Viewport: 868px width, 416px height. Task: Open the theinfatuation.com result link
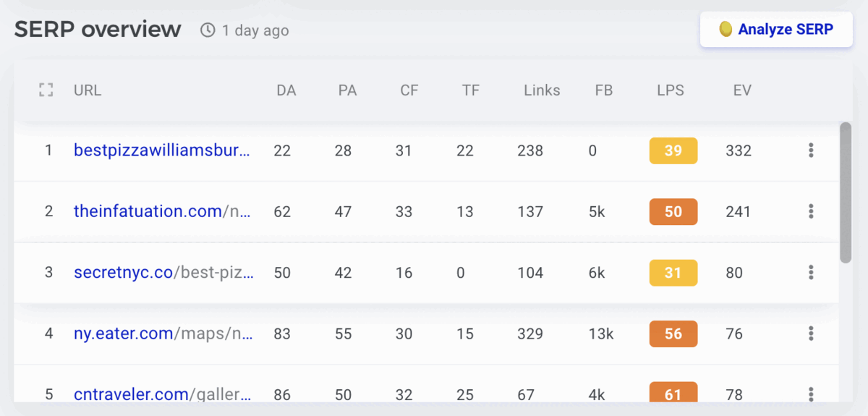tap(162, 211)
